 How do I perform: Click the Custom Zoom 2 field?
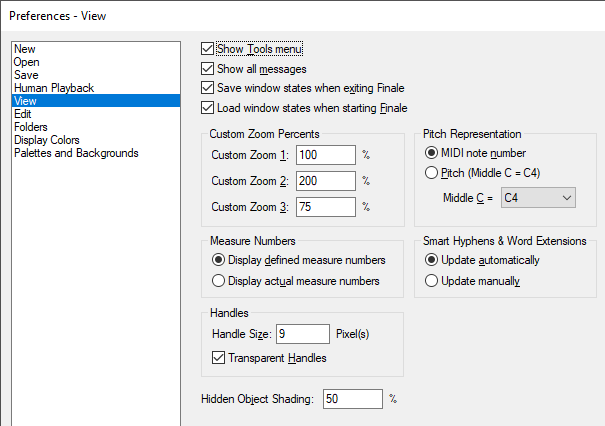click(x=326, y=181)
